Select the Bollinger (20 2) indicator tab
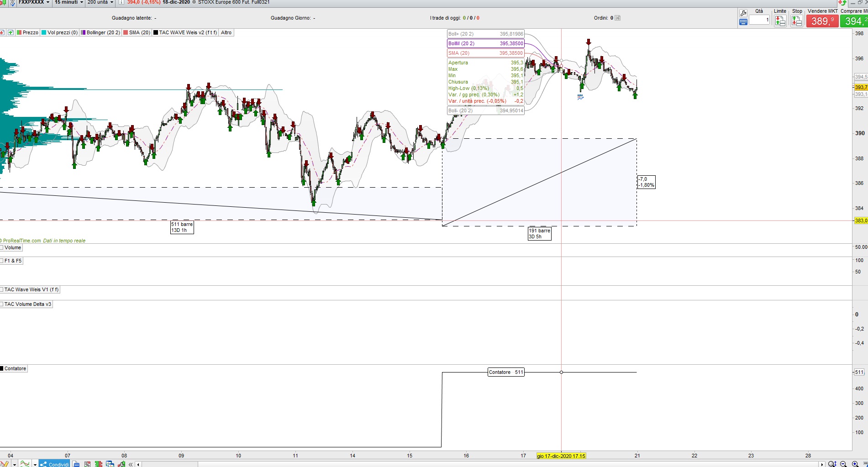This screenshot has height=467, width=868. pyautogui.click(x=100, y=32)
